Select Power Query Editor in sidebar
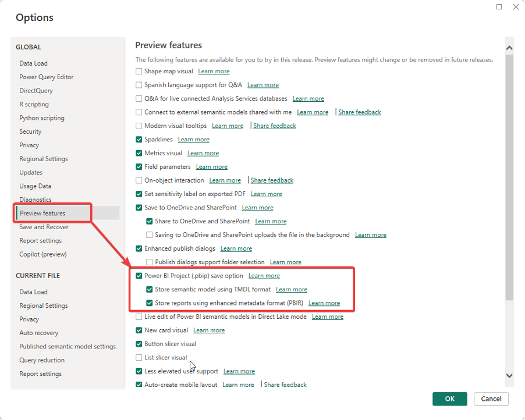This screenshot has height=420, width=525. [46, 77]
